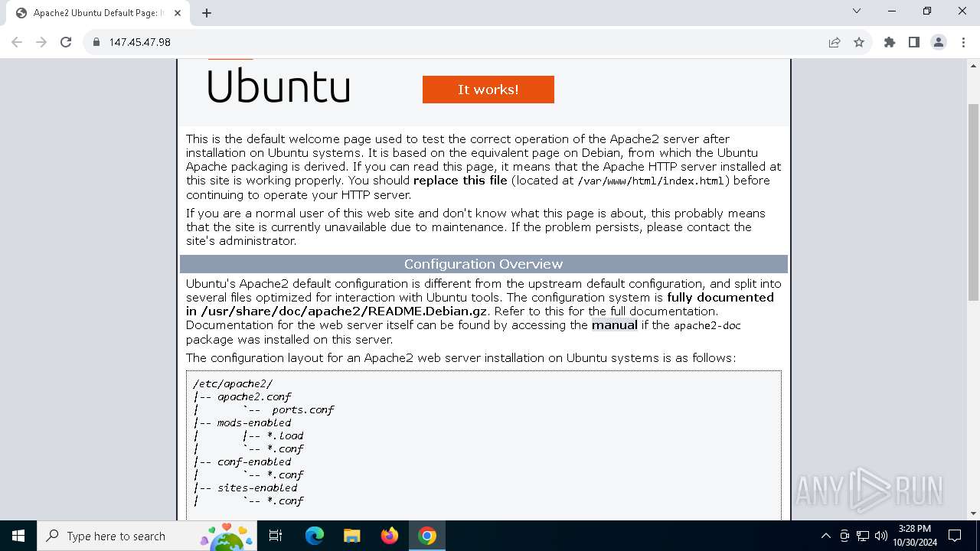Screen dimensions: 980x551
Task: Click the Ubuntu logo
Action: coord(279,85)
